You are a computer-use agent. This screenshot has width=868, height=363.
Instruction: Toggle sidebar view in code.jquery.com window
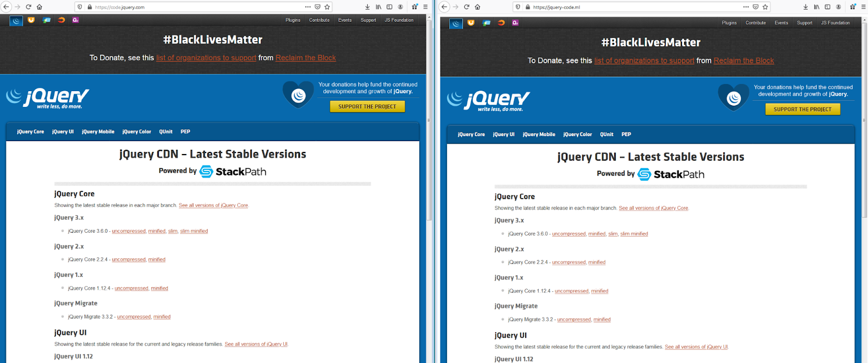[389, 7]
